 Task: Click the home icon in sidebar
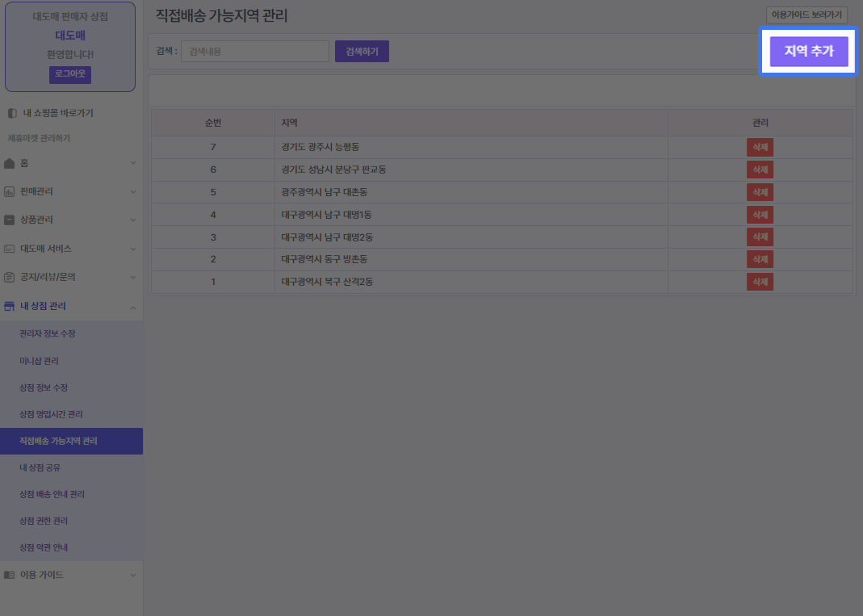[x=10, y=163]
